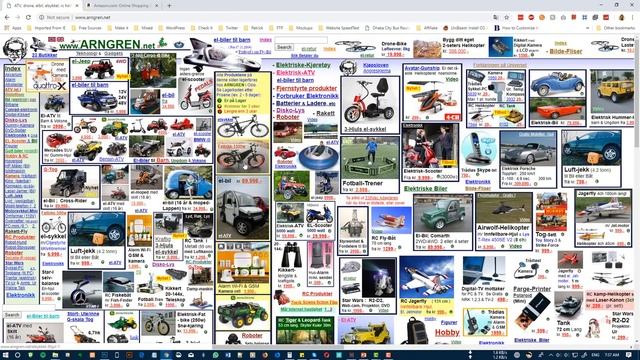Select the ATC drone, elbil tab
This screenshot has height=360, width=640.
tap(42, 6)
